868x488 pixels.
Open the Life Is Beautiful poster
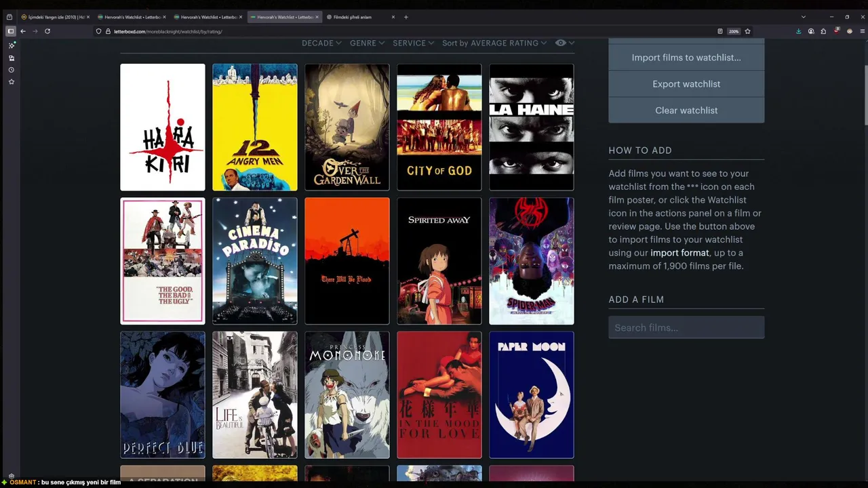[x=255, y=394]
